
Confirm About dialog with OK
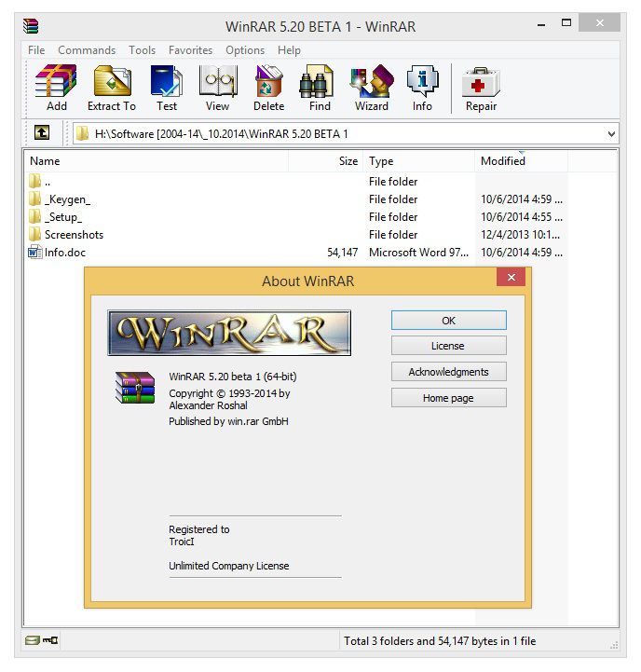[449, 320]
